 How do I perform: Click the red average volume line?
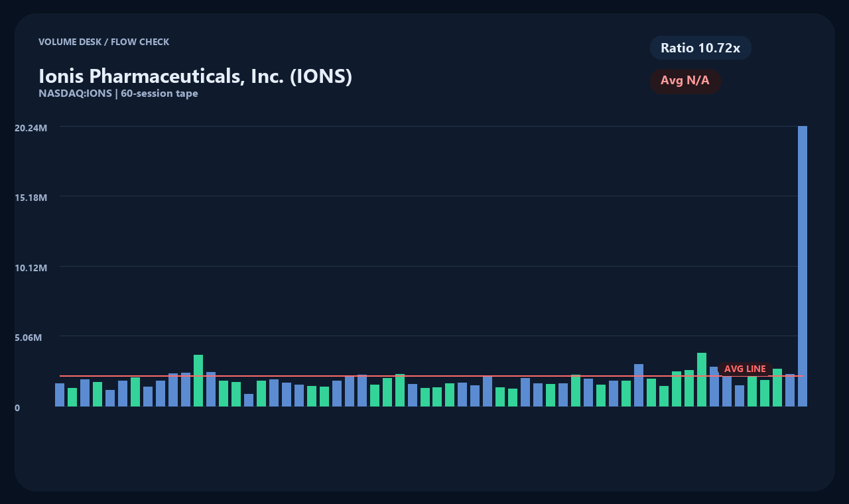pos(431,376)
